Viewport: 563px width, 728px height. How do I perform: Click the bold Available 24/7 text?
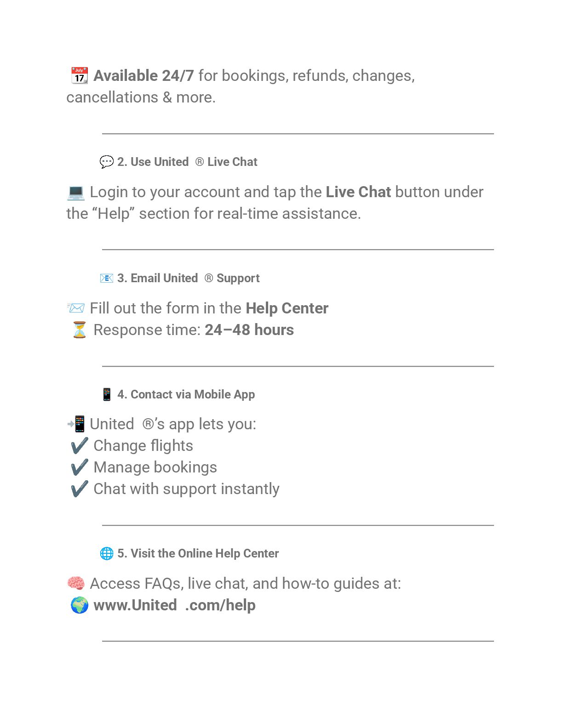click(144, 75)
